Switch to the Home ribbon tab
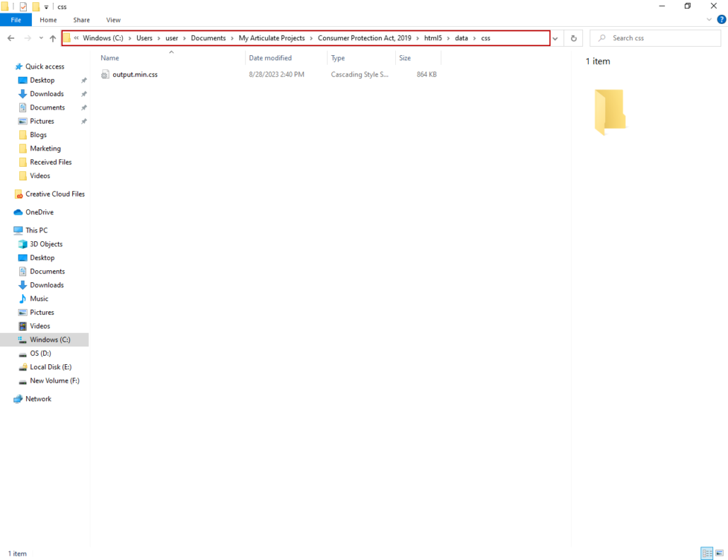The width and height of the screenshot is (728, 560). point(48,20)
